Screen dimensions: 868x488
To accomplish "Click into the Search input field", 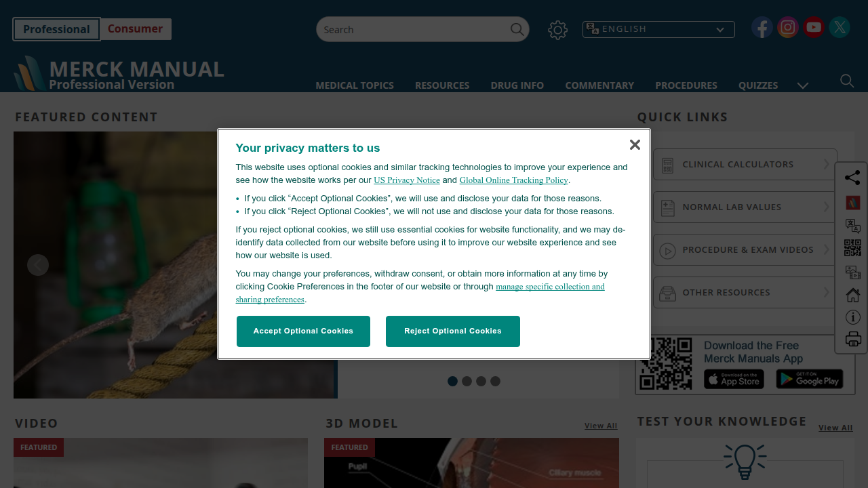I will tap(415, 29).
